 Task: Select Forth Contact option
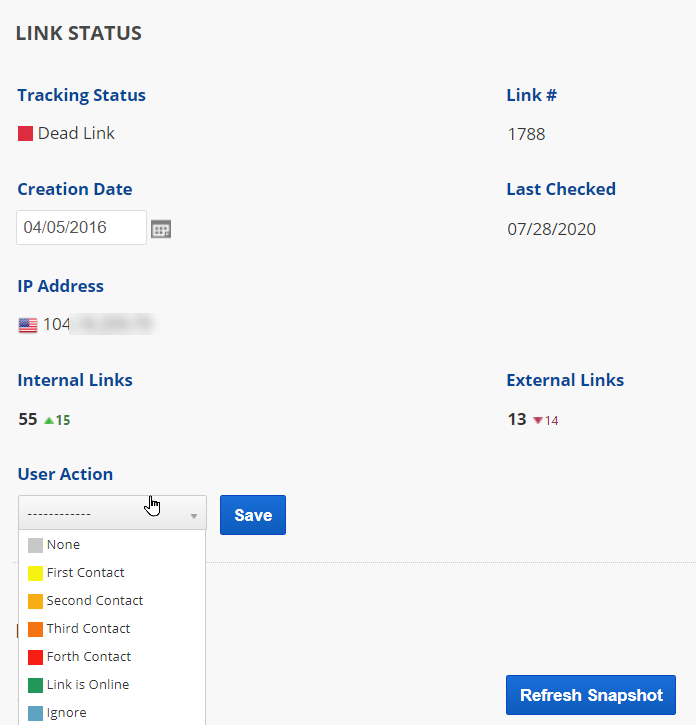[x=88, y=657]
